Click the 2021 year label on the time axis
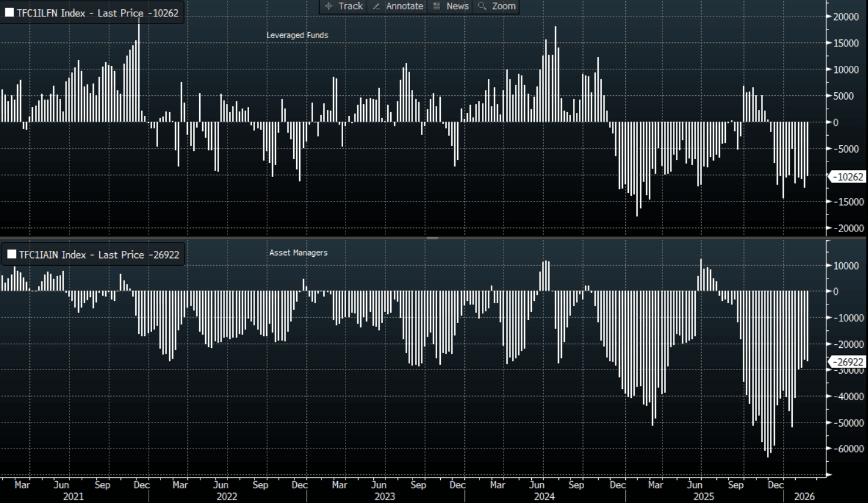The width and height of the screenshot is (868, 503). (73, 497)
